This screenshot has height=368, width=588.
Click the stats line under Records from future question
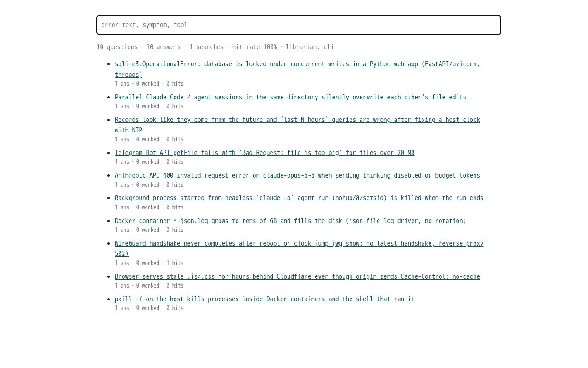pyautogui.click(x=149, y=139)
